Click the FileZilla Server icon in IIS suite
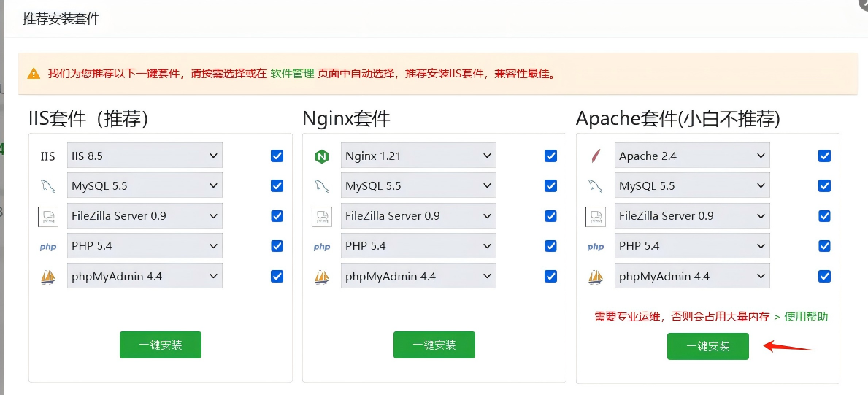The image size is (868, 395). coord(48,216)
